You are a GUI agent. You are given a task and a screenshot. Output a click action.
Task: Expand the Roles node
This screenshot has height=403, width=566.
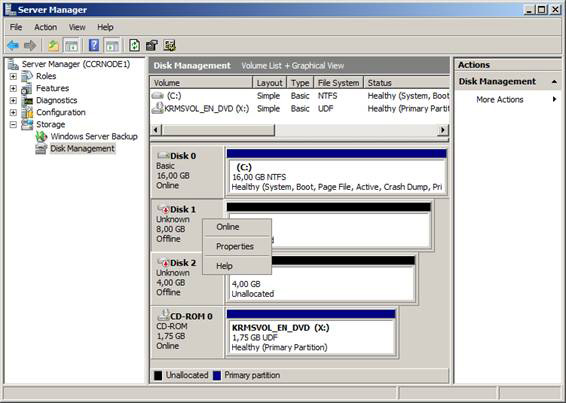(x=13, y=76)
